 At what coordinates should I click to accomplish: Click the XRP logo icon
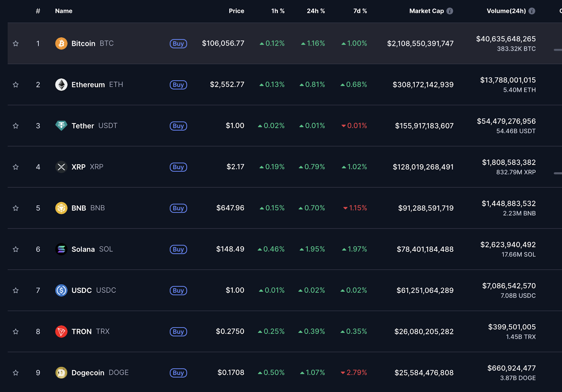(61, 167)
